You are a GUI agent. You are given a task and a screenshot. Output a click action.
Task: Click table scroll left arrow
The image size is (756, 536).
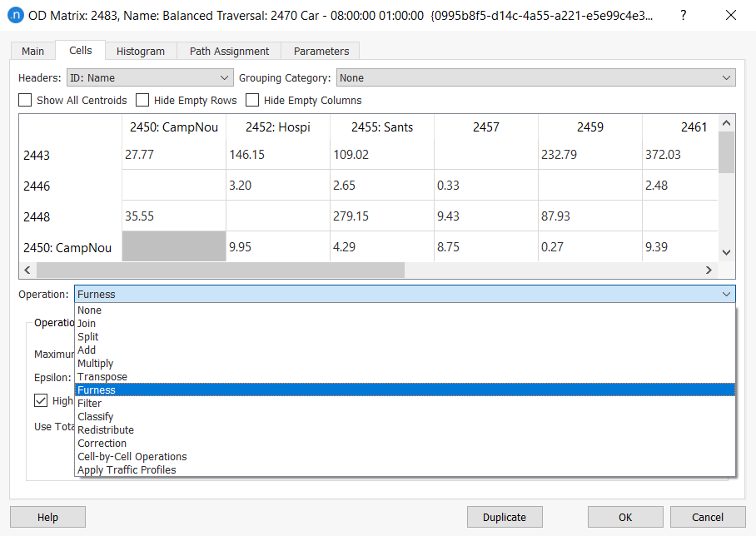[27, 270]
